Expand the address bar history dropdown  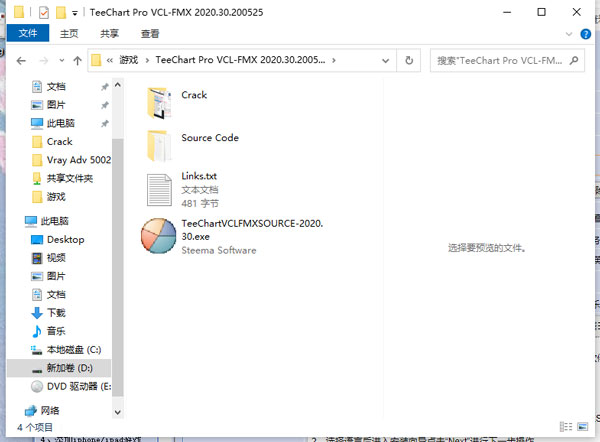386,60
